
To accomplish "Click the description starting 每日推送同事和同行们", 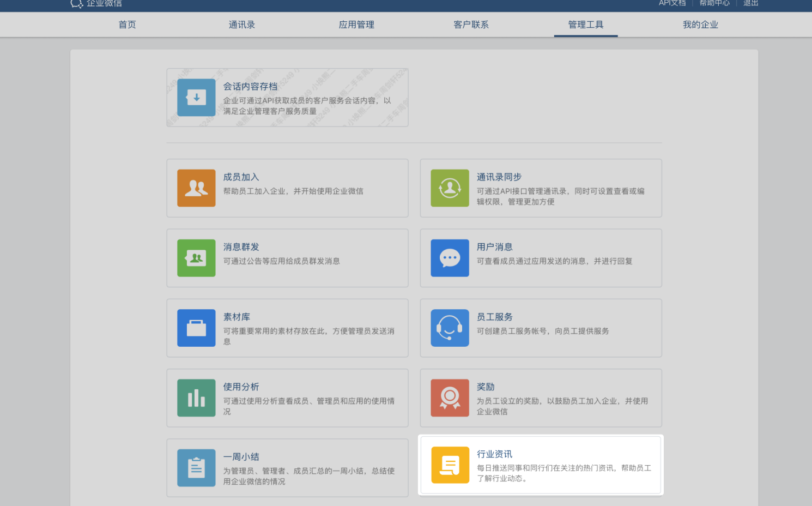I will point(564,473).
